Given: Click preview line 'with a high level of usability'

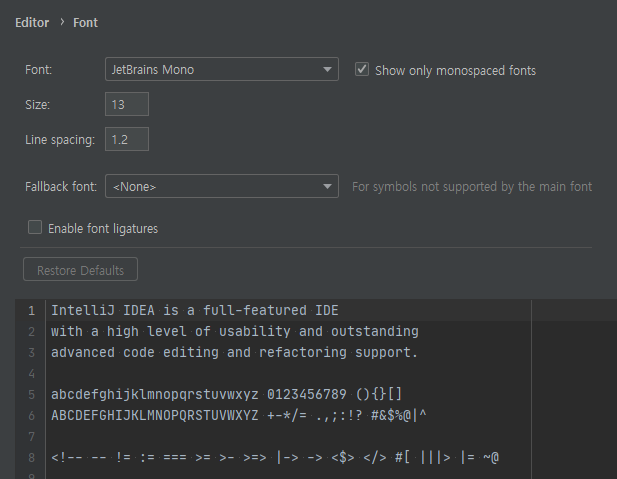Looking at the screenshot, I should (x=235, y=331).
